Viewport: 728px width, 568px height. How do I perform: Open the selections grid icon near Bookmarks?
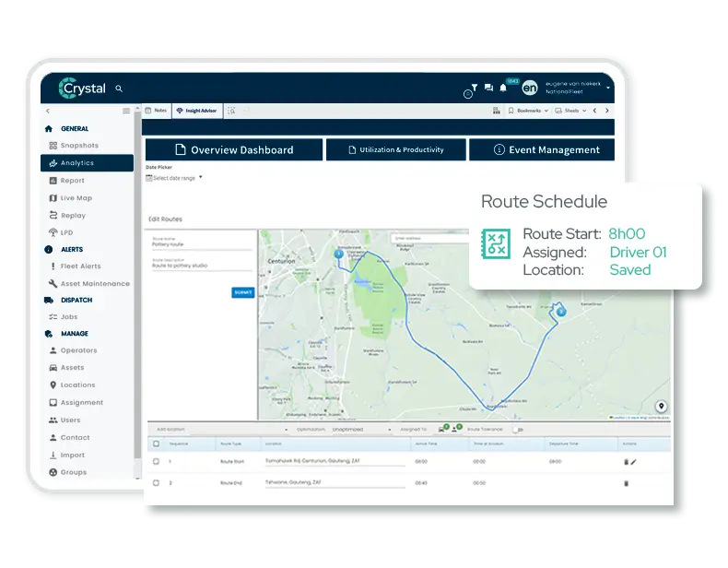pyautogui.click(x=497, y=111)
